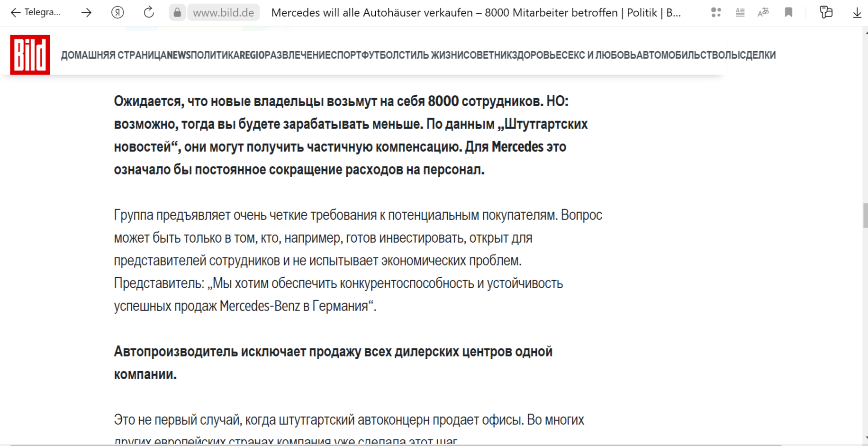Viewport: 868px width, 446px height.
Task: Open the СДЕЛКИ section
Action: pos(758,55)
